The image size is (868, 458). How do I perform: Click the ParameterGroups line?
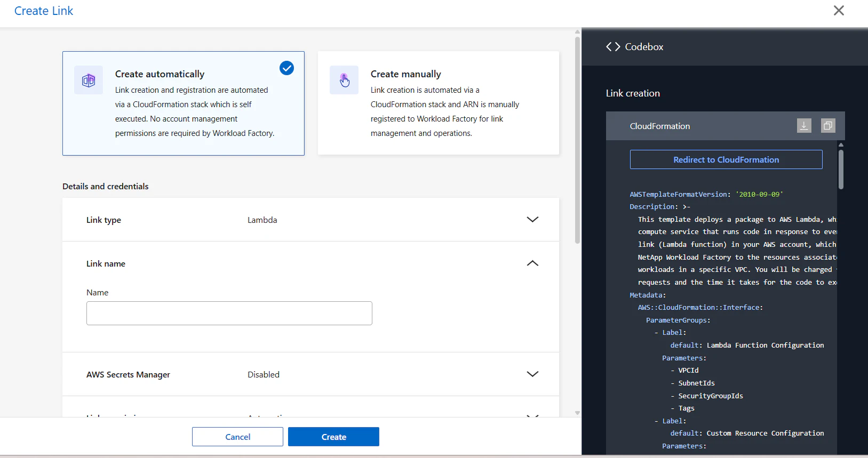click(678, 320)
